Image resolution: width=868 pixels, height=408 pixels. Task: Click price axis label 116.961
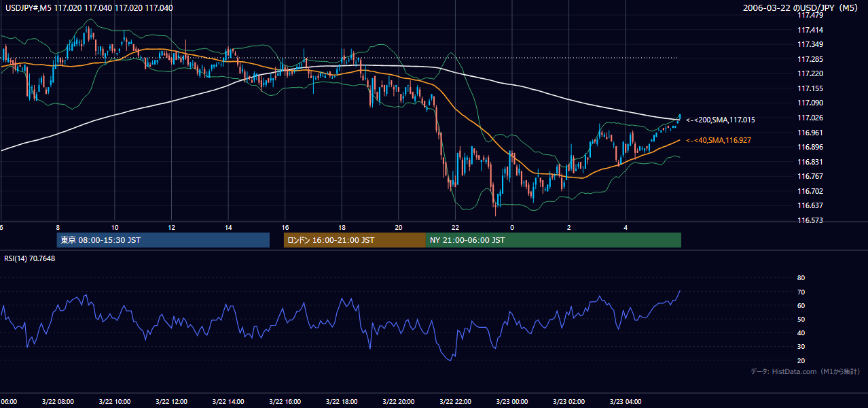pyautogui.click(x=810, y=133)
